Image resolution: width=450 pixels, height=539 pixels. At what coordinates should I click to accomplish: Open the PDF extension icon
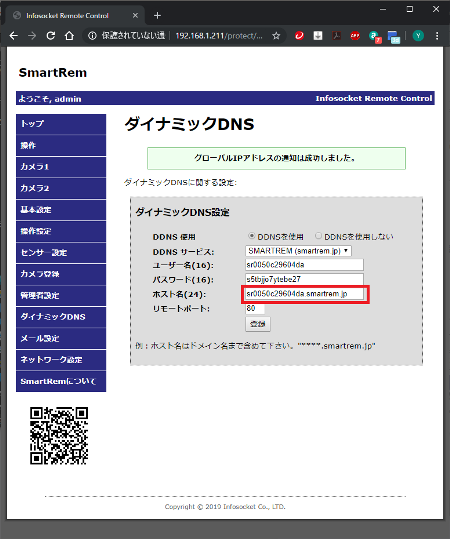(337, 35)
